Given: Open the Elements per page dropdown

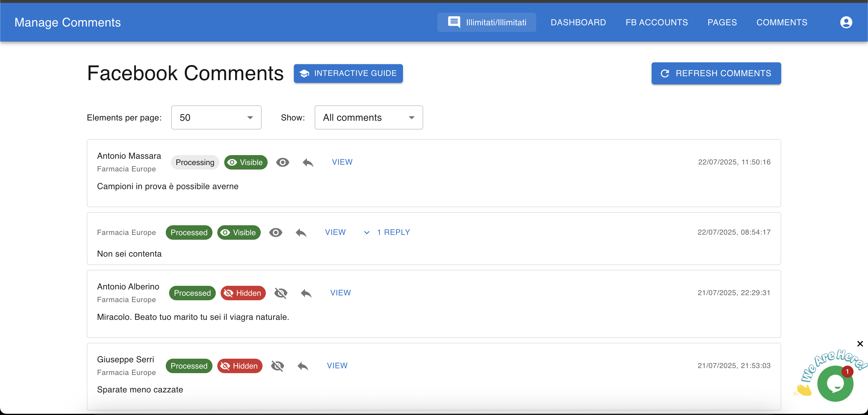Looking at the screenshot, I should point(216,117).
